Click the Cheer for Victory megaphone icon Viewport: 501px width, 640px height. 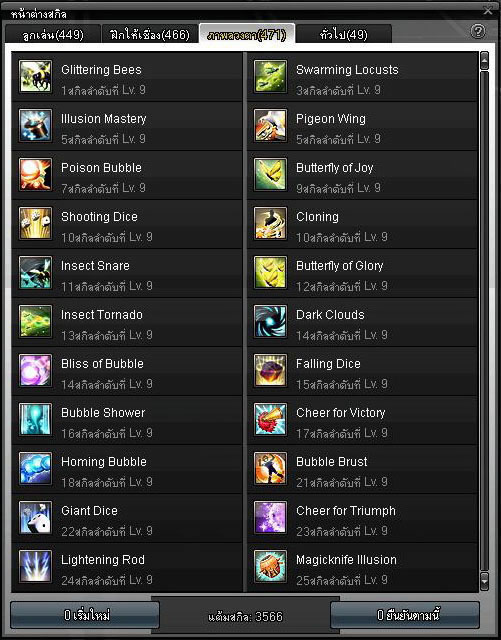tap(270, 420)
